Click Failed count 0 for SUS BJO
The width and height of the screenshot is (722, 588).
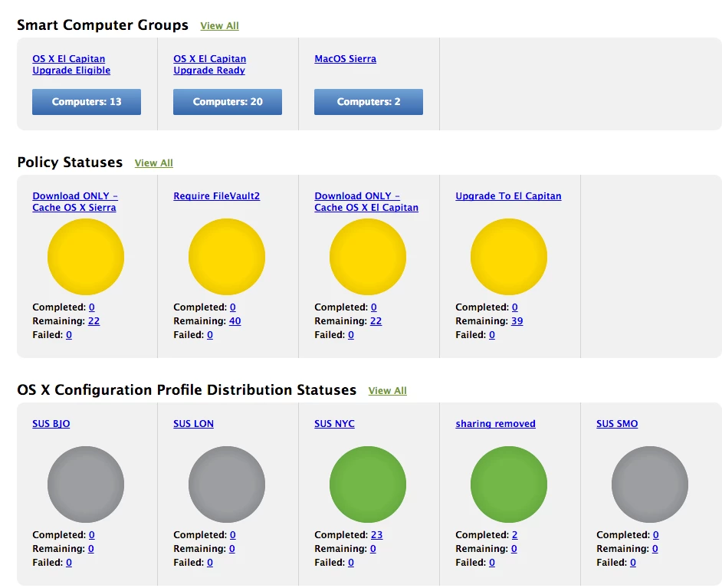tap(69, 563)
